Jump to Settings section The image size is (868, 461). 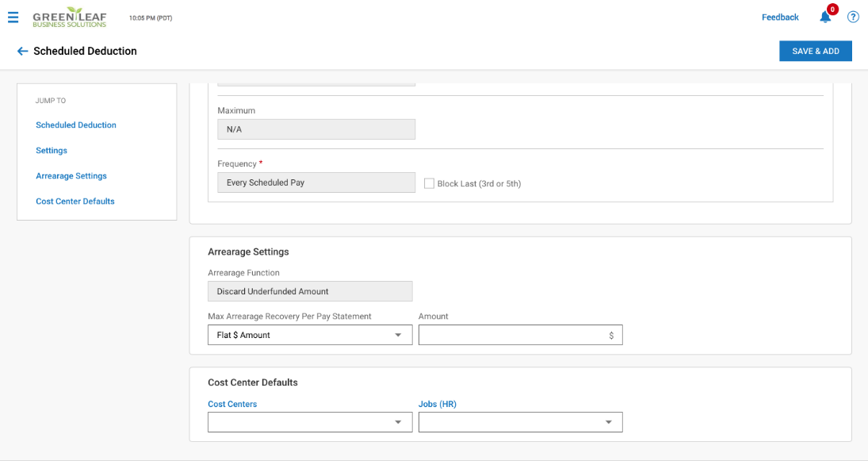[x=52, y=151]
